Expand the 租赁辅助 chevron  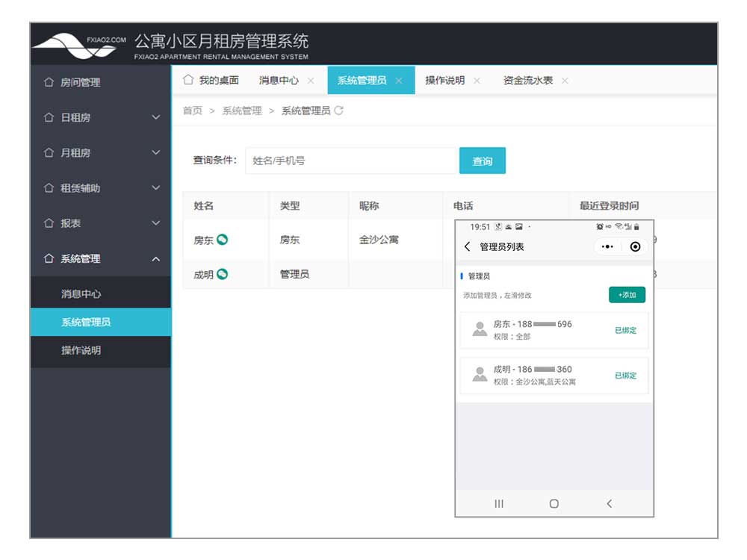[x=156, y=187]
